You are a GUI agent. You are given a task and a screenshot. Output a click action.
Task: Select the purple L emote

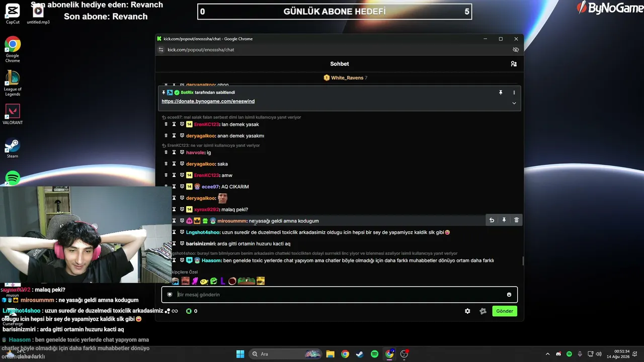tap(223, 281)
